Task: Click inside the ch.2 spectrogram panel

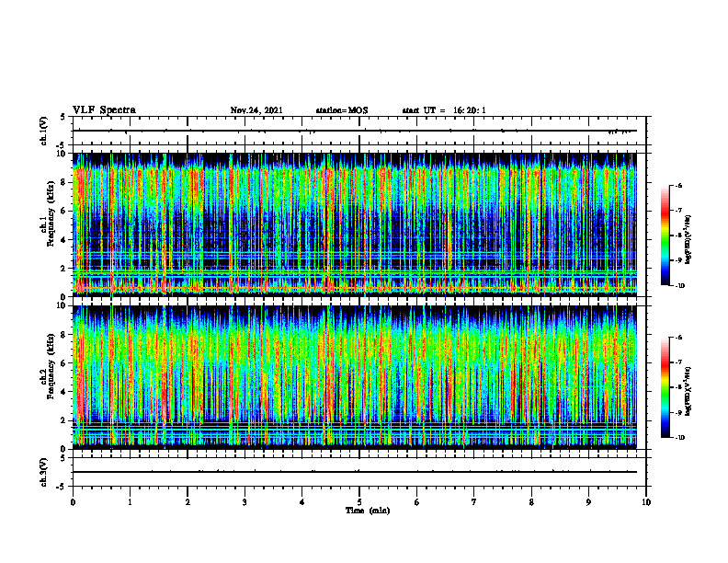Action: (x=355, y=377)
